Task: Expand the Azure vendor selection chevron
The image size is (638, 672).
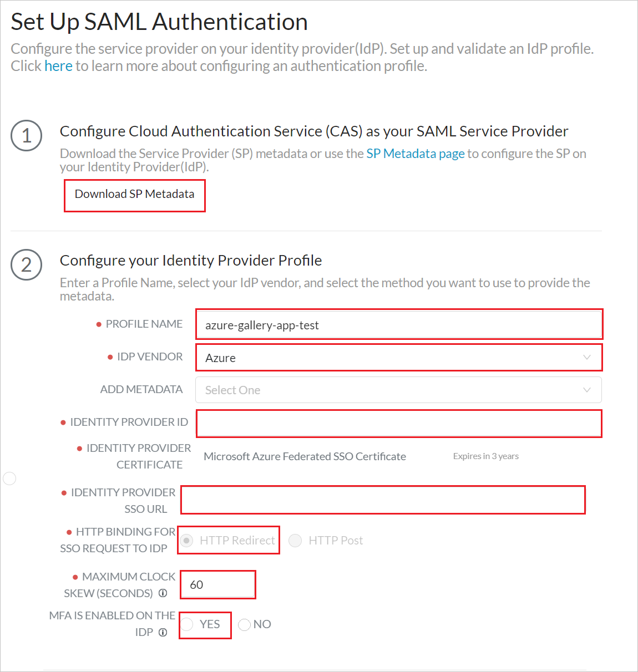Action: [587, 358]
